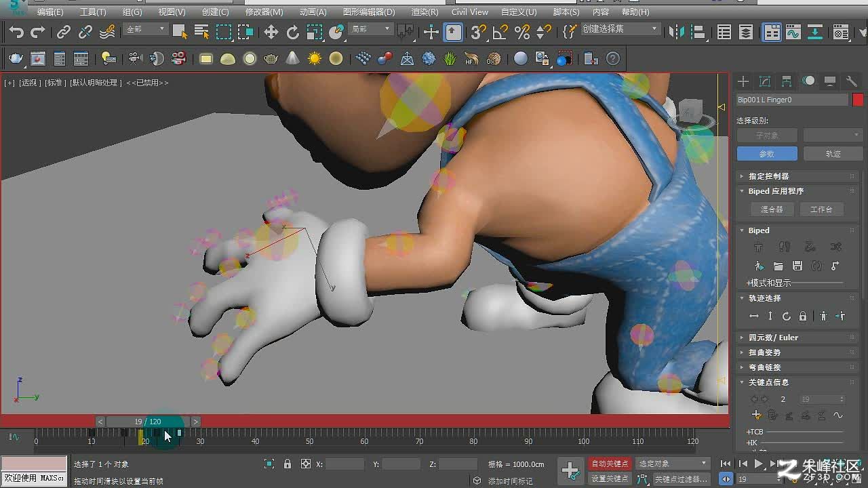The image size is (868, 488).
Task: Expand the 弯曲链接 rollout
Action: 797,367
